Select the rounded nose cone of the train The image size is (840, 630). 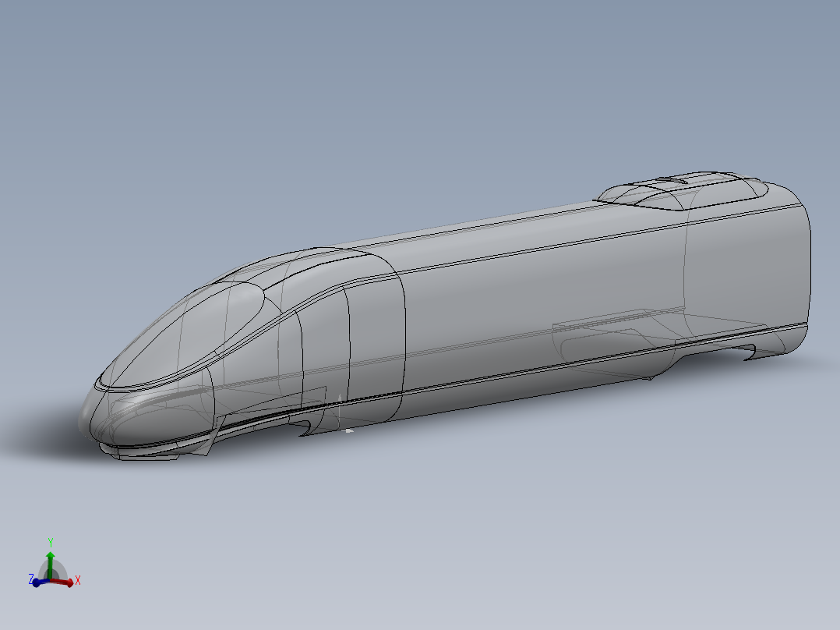tap(147, 412)
